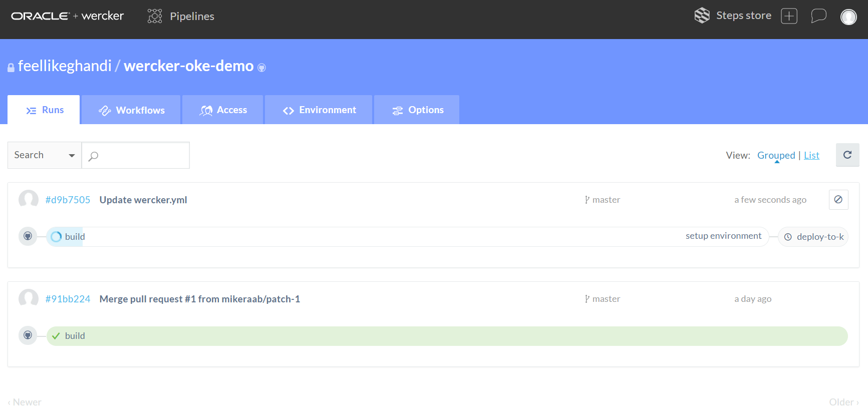Switch to the Access tab
This screenshot has height=420, width=868.
[x=223, y=110]
